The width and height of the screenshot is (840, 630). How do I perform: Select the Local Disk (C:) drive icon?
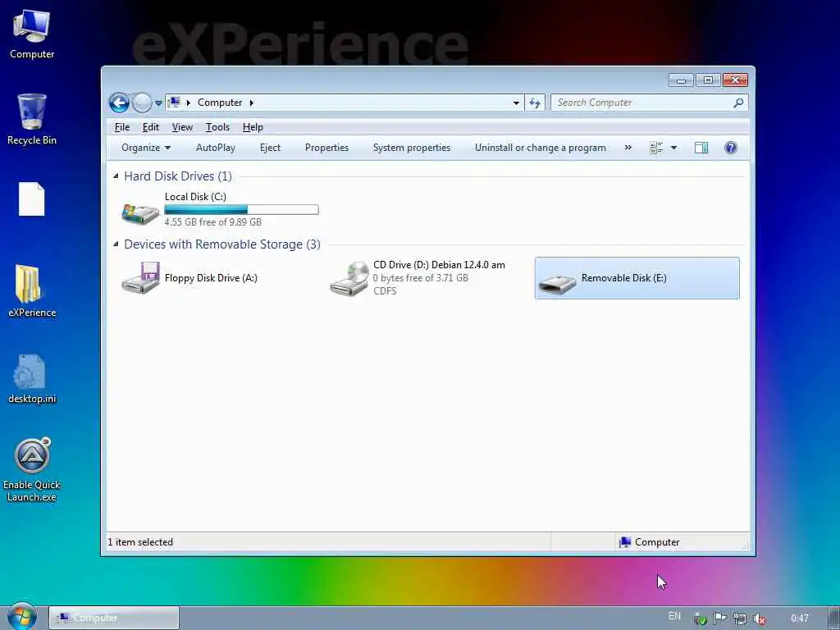[x=140, y=212]
